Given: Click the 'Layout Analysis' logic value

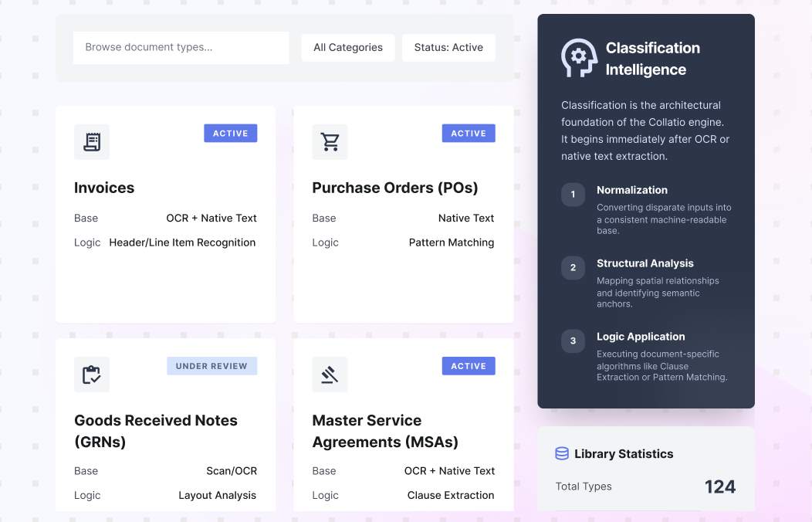Looking at the screenshot, I should pyautogui.click(x=218, y=495).
